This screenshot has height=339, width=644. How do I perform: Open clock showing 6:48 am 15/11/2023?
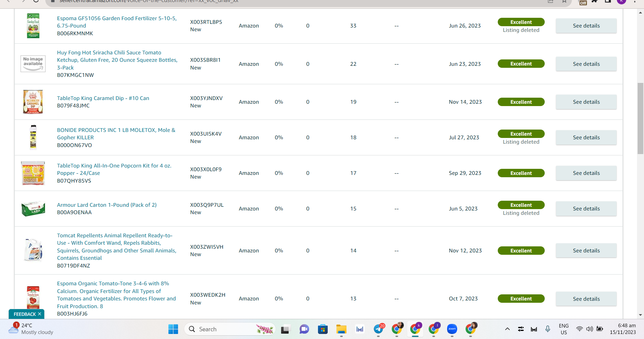[x=623, y=329]
